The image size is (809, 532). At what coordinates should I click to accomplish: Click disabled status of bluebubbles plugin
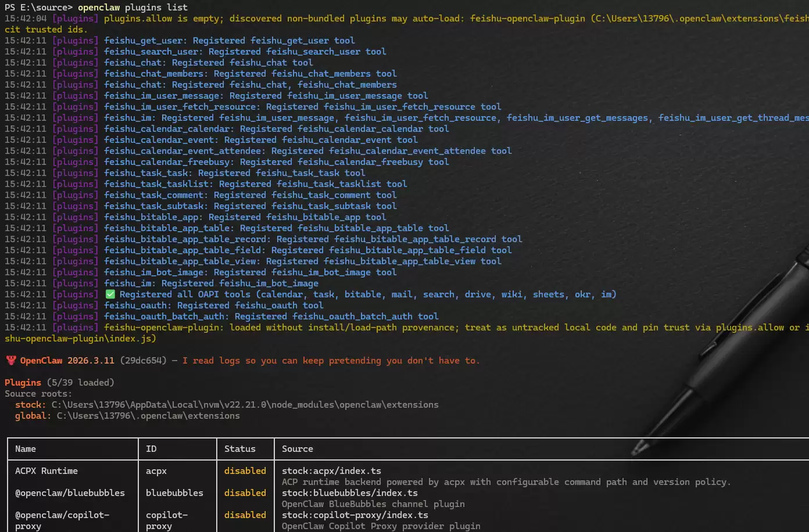coord(245,493)
